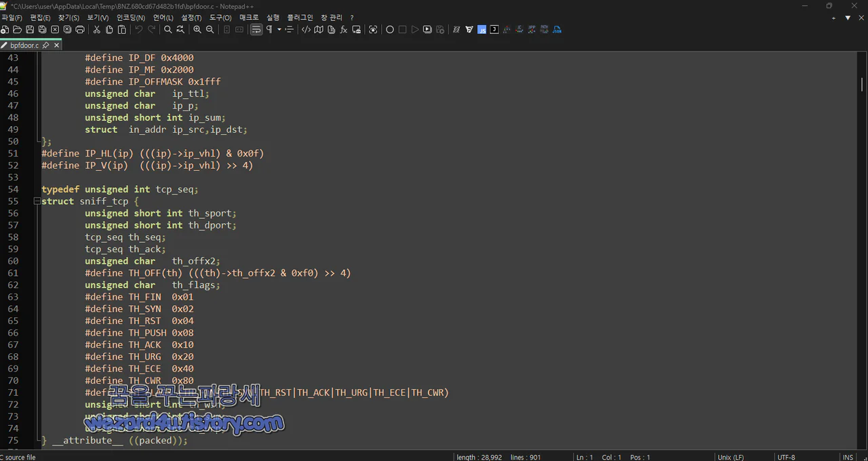The height and width of the screenshot is (461, 868).
Task: Open the 창 관리 menu
Action: pyautogui.click(x=332, y=18)
